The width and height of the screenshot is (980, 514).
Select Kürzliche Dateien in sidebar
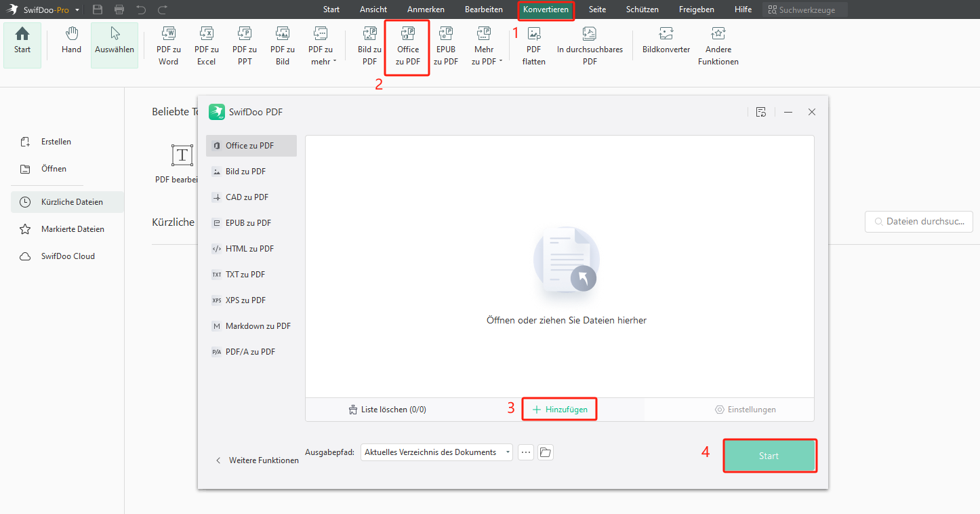[67, 202]
